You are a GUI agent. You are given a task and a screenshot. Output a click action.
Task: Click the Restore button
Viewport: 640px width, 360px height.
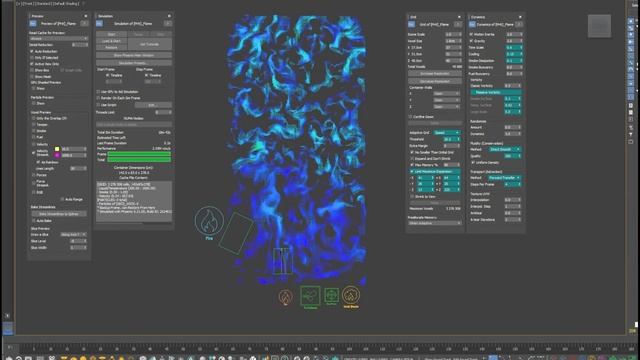click(111, 47)
